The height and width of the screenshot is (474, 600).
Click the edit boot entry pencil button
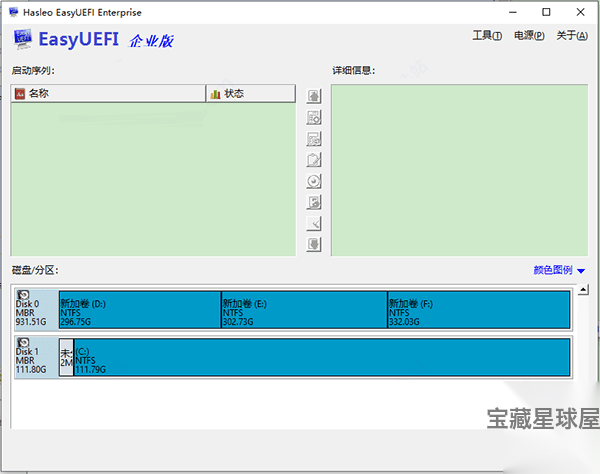tap(314, 160)
